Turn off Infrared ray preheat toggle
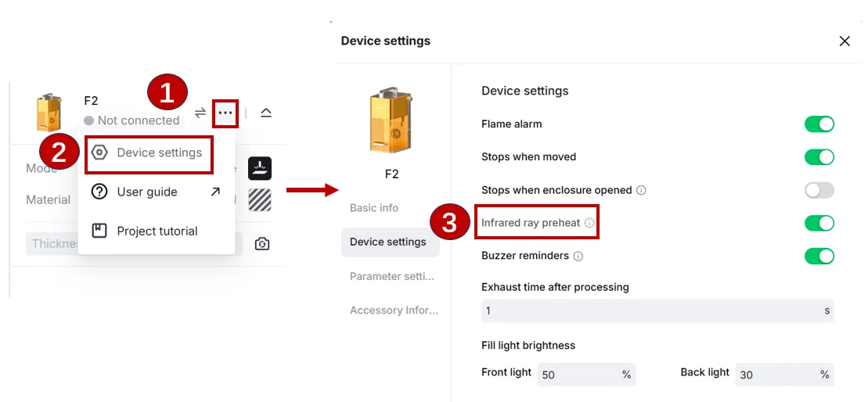Viewport: 868px width, 402px height. pyautogui.click(x=819, y=223)
